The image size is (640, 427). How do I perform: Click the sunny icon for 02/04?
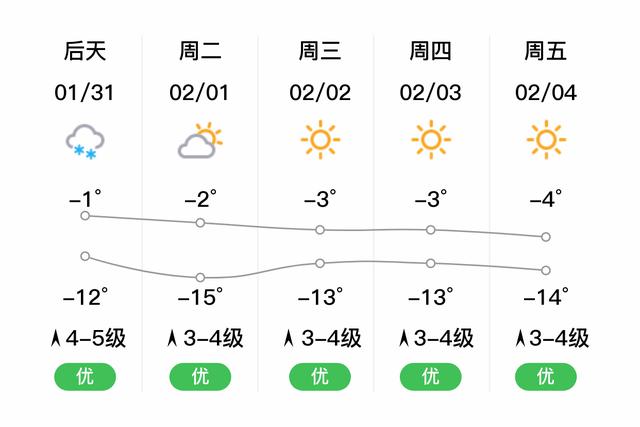pos(546,140)
